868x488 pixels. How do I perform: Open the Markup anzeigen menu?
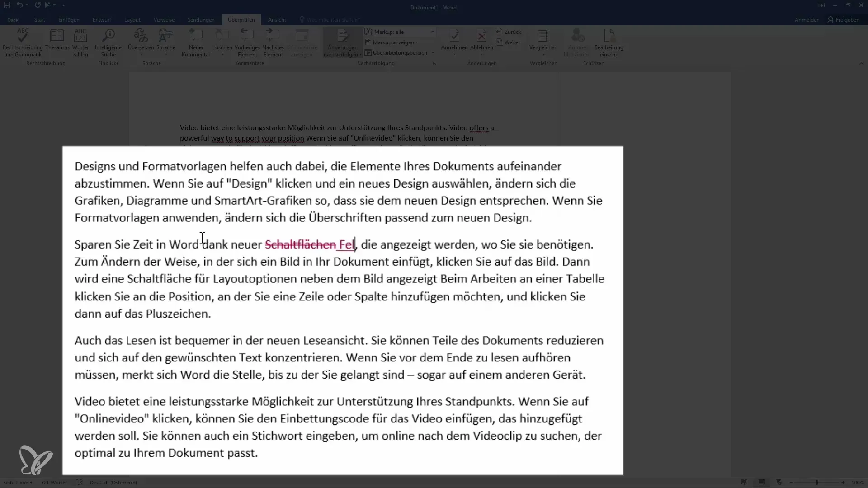[x=395, y=42]
